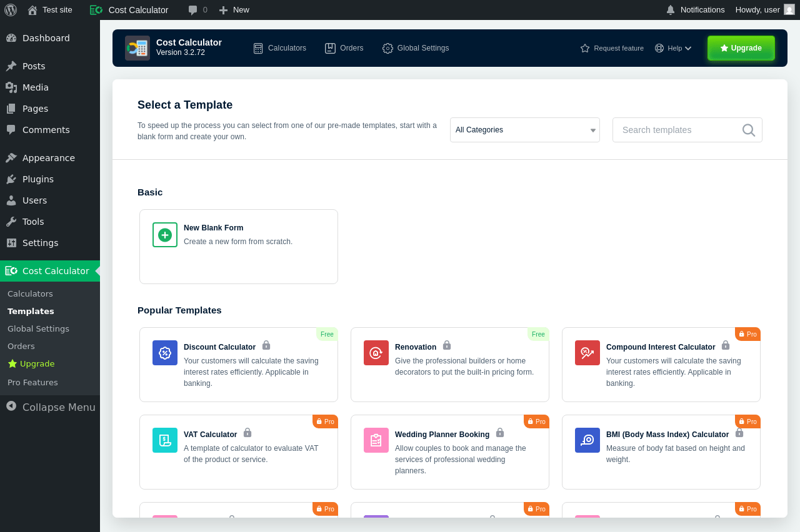The width and height of the screenshot is (800, 532).
Task: Select the New Blank Form card
Action: point(239,247)
